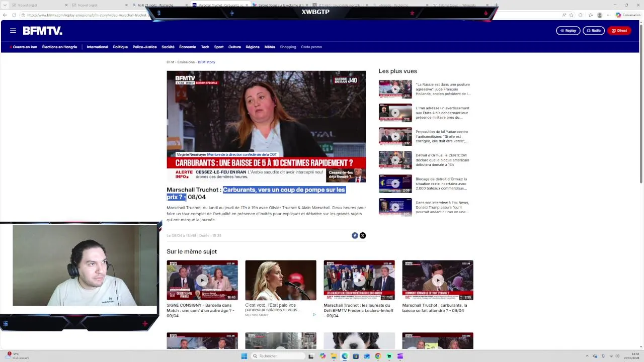
Task: Click the browser back arrow
Action: [x=6, y=15]
